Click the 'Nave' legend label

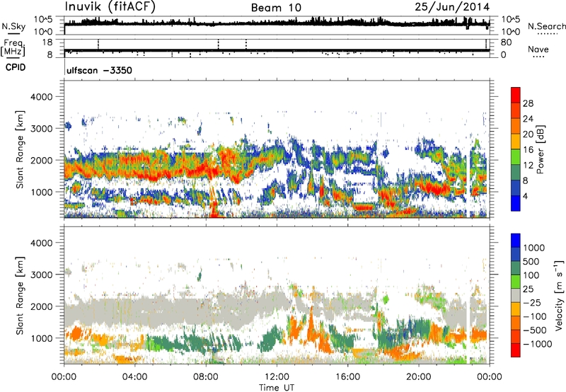(x=538, y=50)
